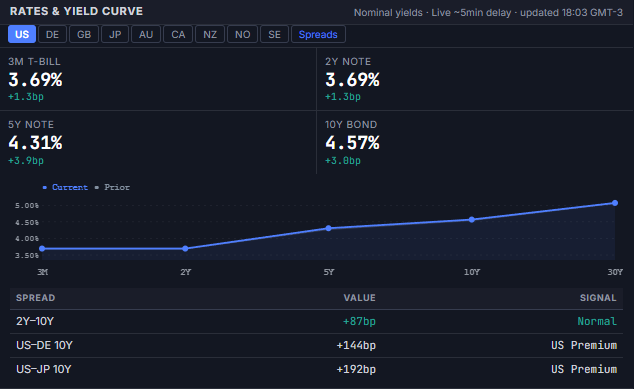This screenshot has width=634, height=389.
Task: Open the JP rates tab
Action: [x=115, y=34]
